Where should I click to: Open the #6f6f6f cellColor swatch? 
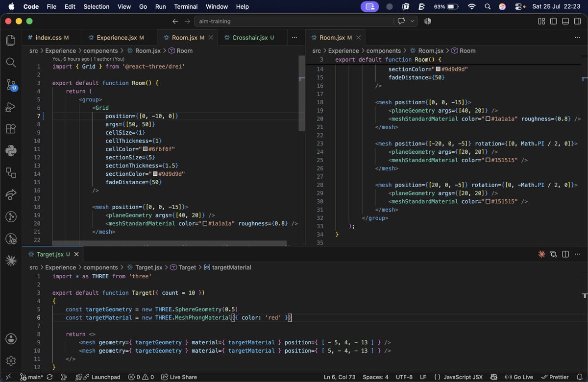pyautogui.click(x=145, y=149)
